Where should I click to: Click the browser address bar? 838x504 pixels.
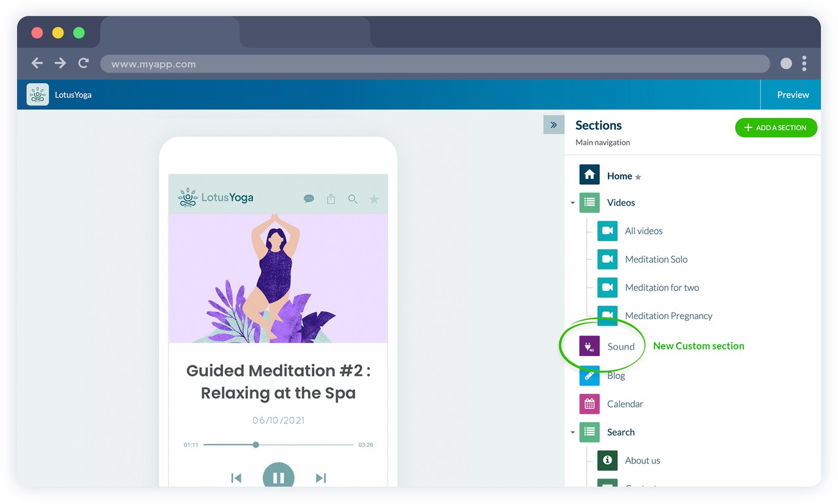coord(434,64)
